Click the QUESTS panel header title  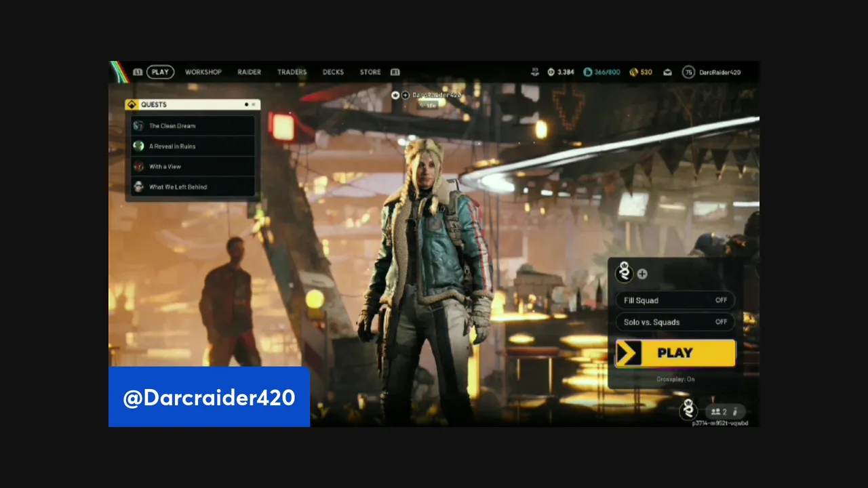click(x=154, y=104)
